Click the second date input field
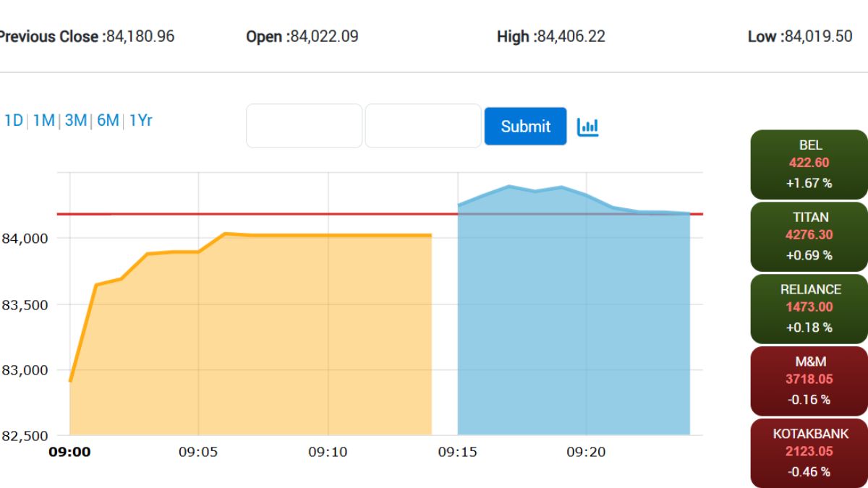This screenshot has height=488, width=868. click(x=422, y=126)
